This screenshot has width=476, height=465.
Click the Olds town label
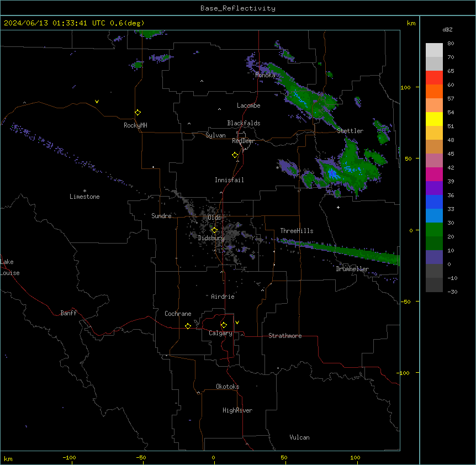coord(214,218)
